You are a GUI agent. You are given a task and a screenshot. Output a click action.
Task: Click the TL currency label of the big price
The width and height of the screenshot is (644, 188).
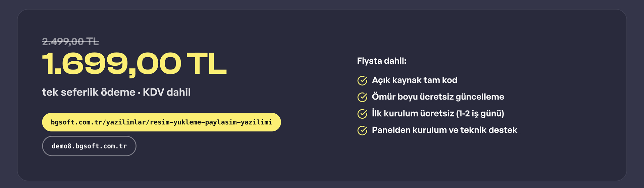pyautogui.click(x=207, y=64)
